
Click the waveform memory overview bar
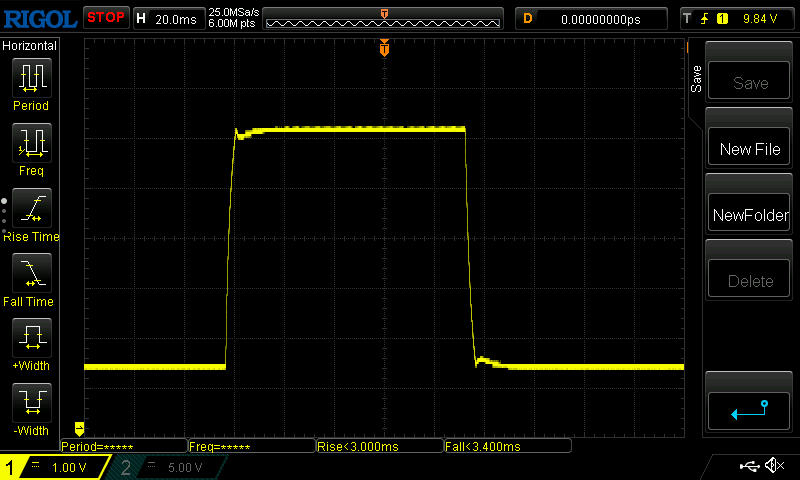[384, 18]
